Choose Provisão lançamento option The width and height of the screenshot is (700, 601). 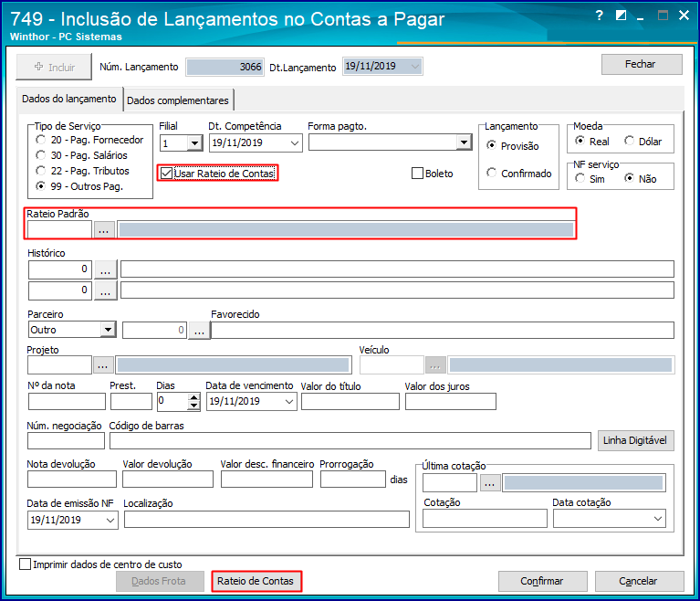click(x=492, y=145)
